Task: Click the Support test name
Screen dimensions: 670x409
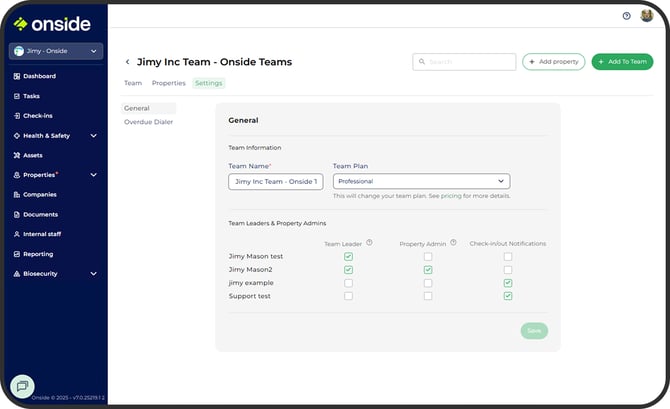Action: [250, 296]
